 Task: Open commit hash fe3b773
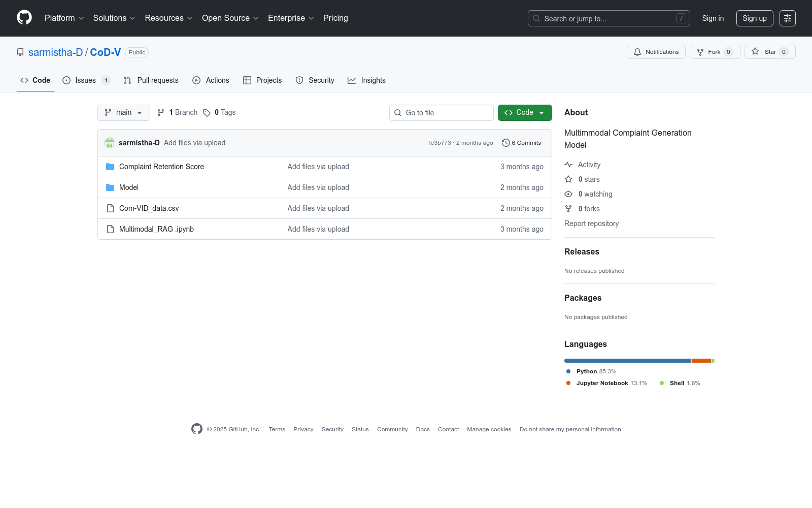click(x=439, y=143)
